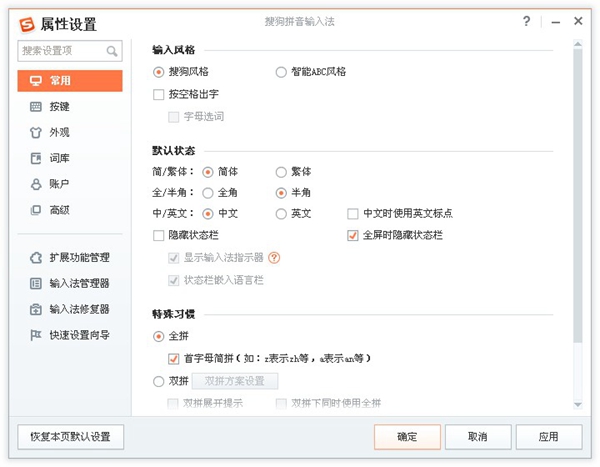This screenshot has height=467, width=600.
Task: Click the 输入法管理器 list icon
Action: click(x=36, y=283)
